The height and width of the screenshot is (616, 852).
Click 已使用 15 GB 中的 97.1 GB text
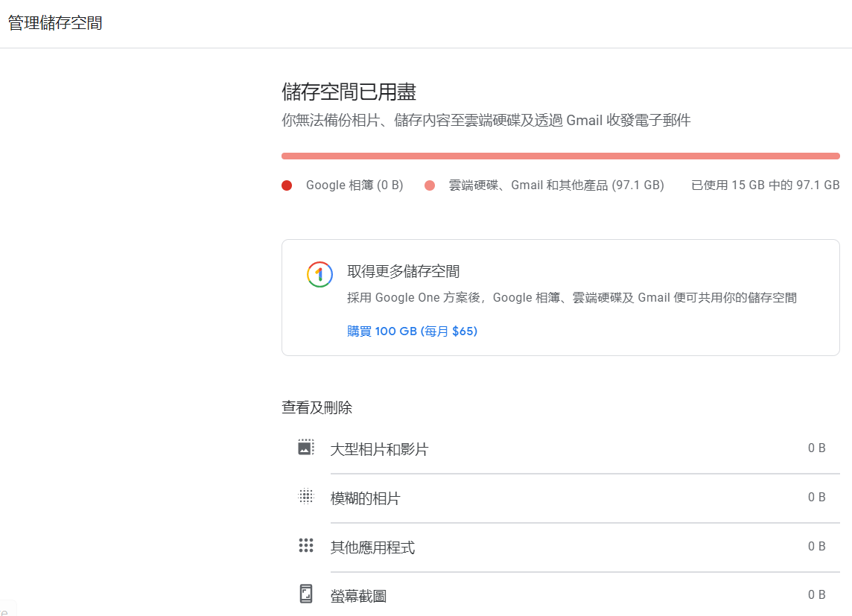pyautogui.click(x=765, y=185)
